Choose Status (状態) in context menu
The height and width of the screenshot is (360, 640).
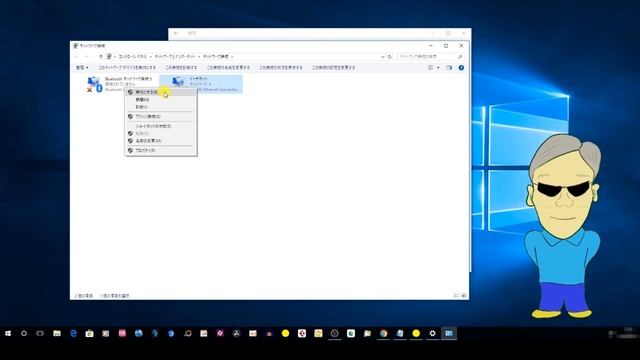[161, 100]
